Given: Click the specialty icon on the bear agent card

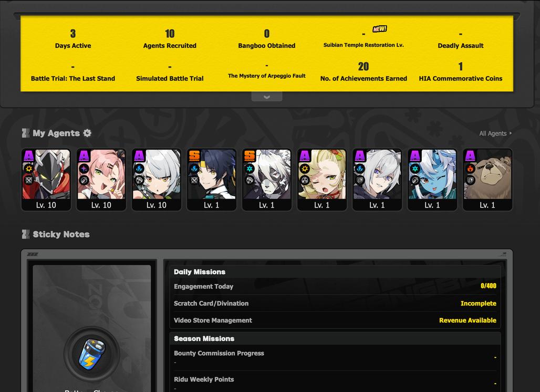Looking at the screenshot, I should coord(470,180).
